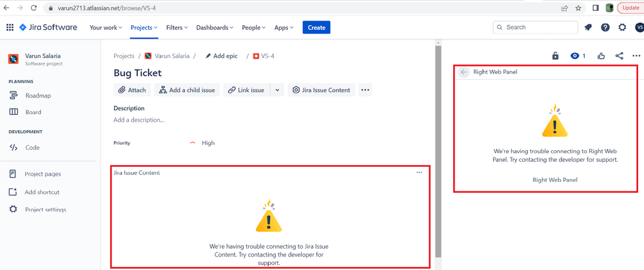This screenshot has width=644, height=270.
Task: Click the Link issue button
Action: [246, 90]
